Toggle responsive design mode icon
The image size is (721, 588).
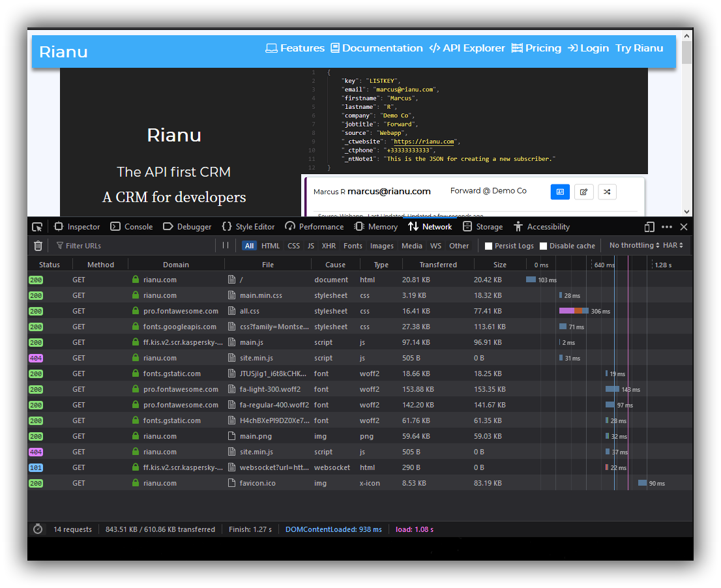[x=649, y=227]
